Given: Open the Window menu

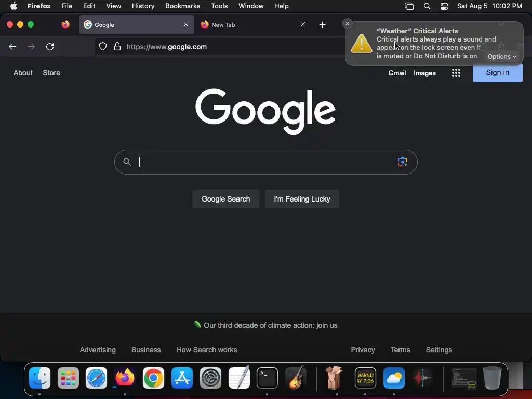Looking at the screenshot, I should (251, 6).
